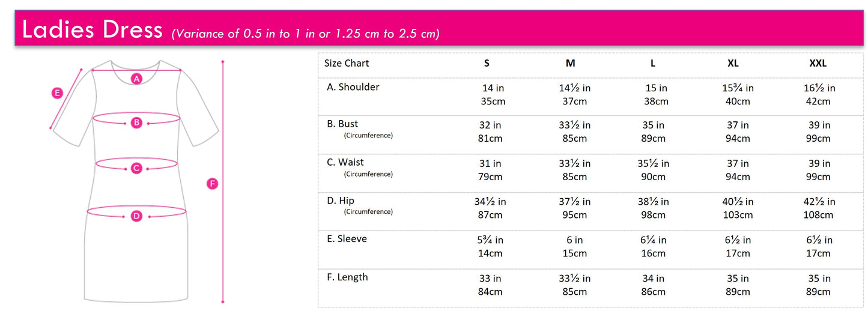Select the 'B. Bust' row label
The height and width of the screenshot is (311, 868).
(342, 124)
